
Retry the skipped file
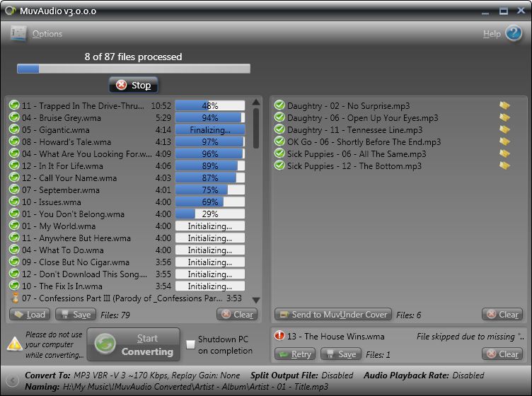[295, 354]
